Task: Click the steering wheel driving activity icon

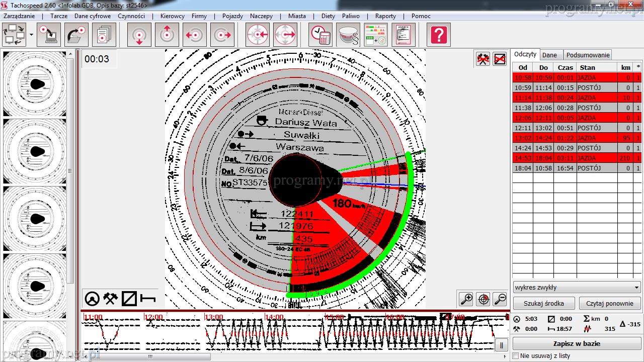Action: (x=92, y=299)
